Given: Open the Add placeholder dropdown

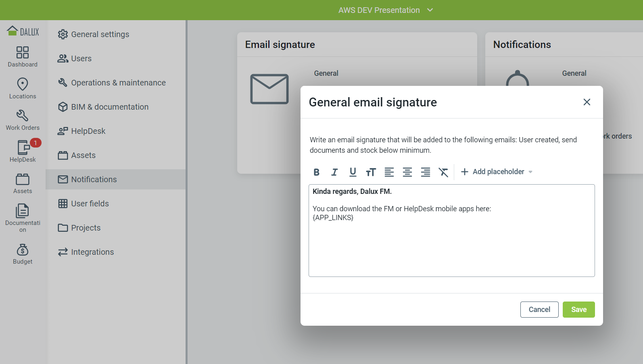Looking at the screenshot, I should click(497, 172).
